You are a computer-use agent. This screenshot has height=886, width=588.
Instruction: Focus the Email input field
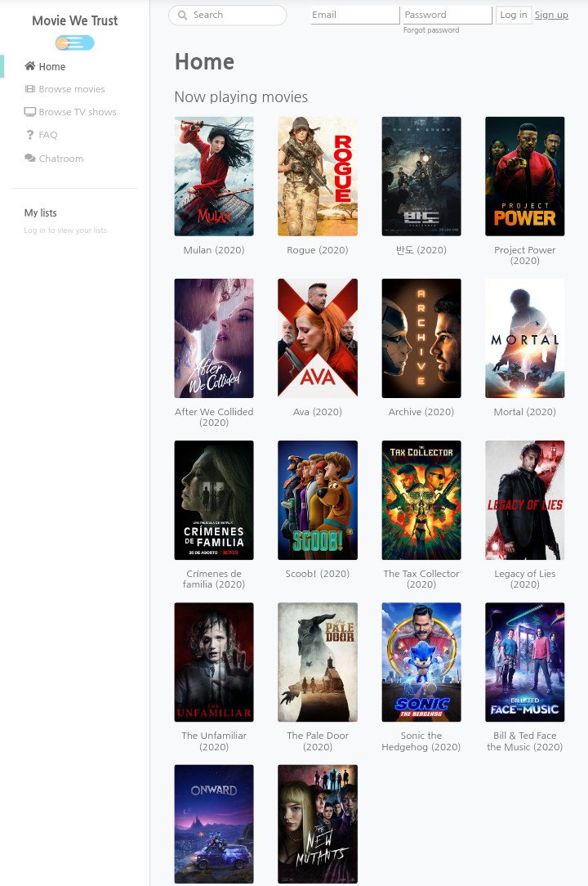[x=355, y=16]
